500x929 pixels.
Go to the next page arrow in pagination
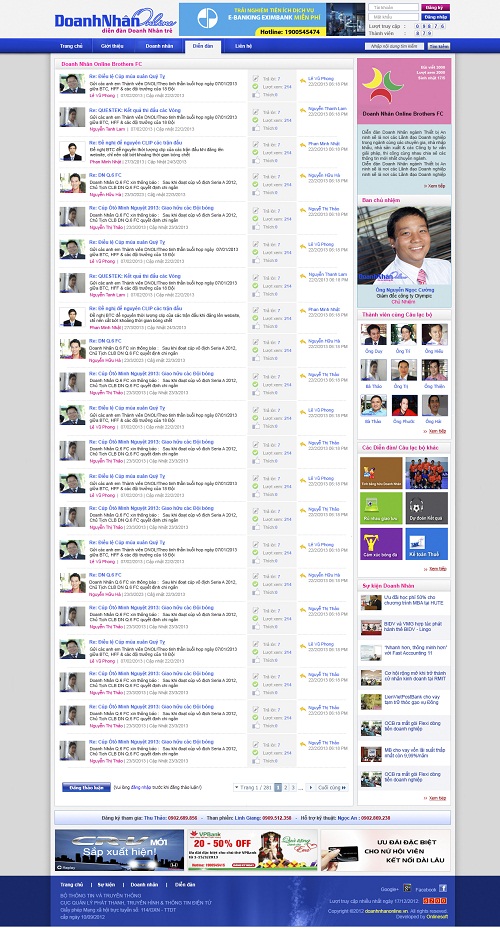pyautogui.click(x=310, y=787)
